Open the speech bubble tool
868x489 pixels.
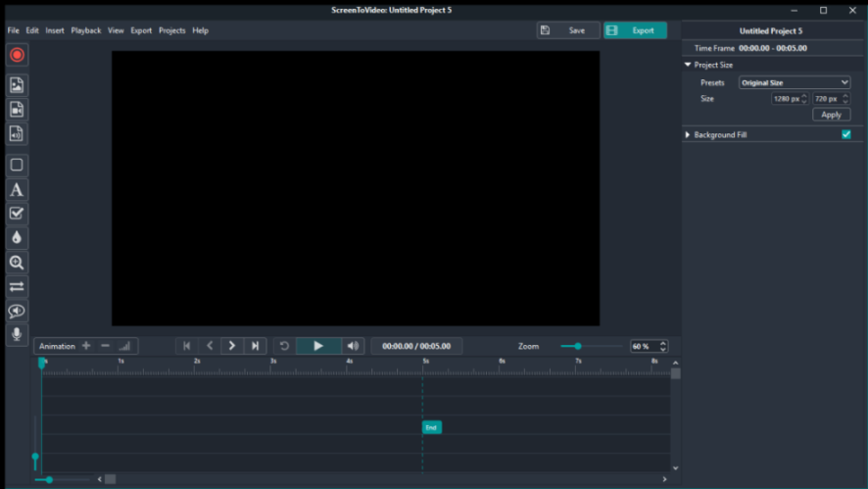click(x=17, y=311)
